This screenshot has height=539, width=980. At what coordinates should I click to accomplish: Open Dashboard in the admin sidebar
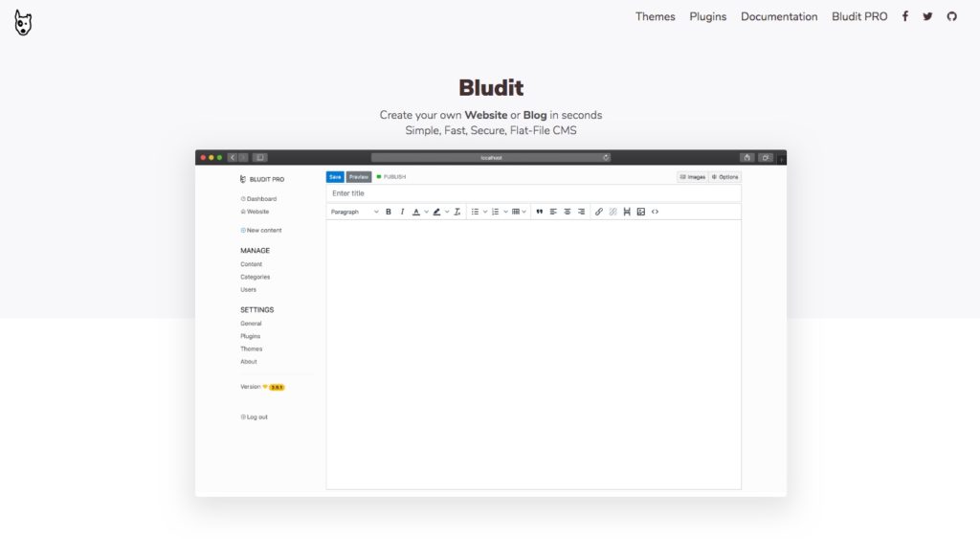click(x=258, y=199)
